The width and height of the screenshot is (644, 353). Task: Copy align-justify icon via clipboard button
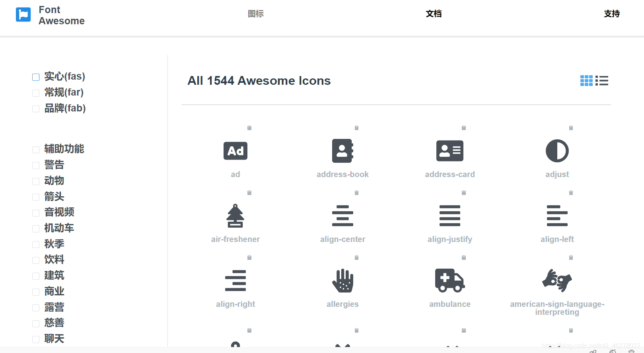tap(464, 193)
